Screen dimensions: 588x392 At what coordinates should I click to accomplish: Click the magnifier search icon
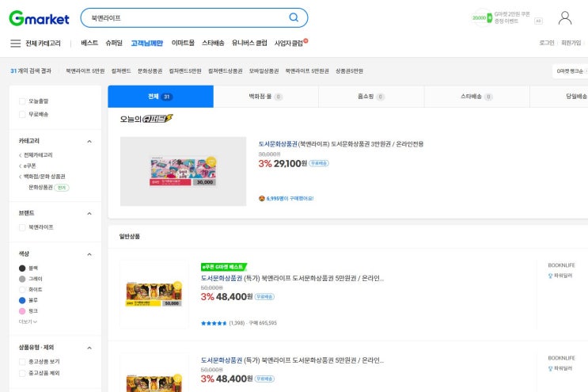coord(294,17)
